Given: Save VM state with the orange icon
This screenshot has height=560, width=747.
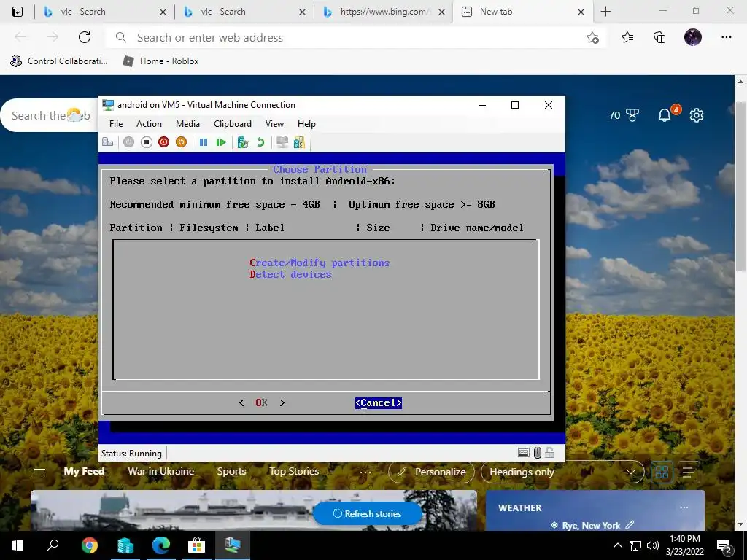Looking at the screenshot, I should click(181, 142).
